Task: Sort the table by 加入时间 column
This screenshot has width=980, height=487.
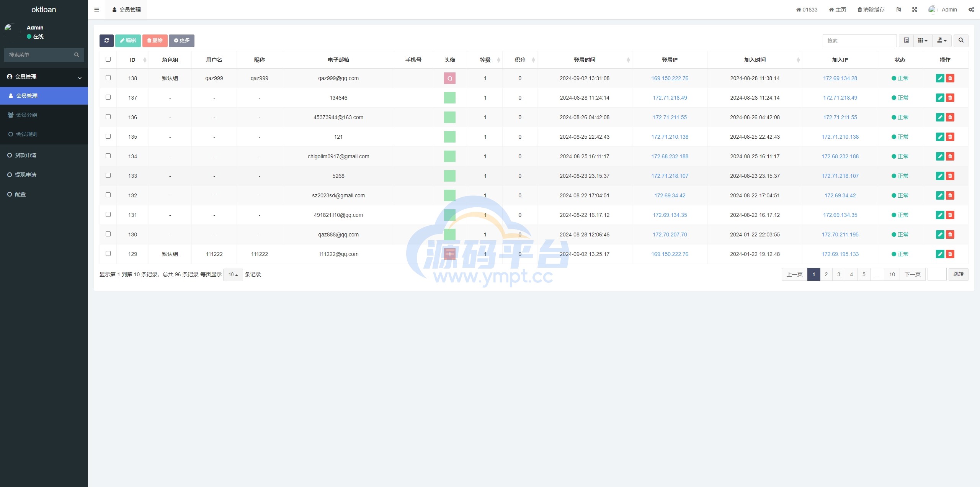Action: (755, 60)
